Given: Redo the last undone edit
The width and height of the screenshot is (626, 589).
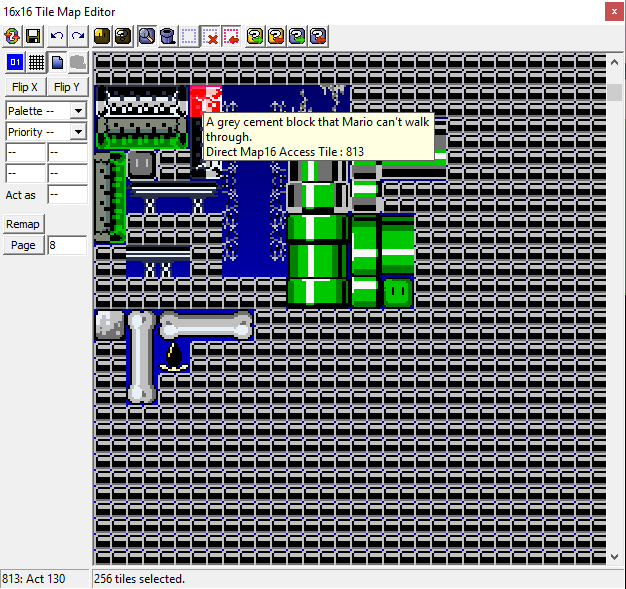Looking at the screenshot, I should [x=78, y=36].
